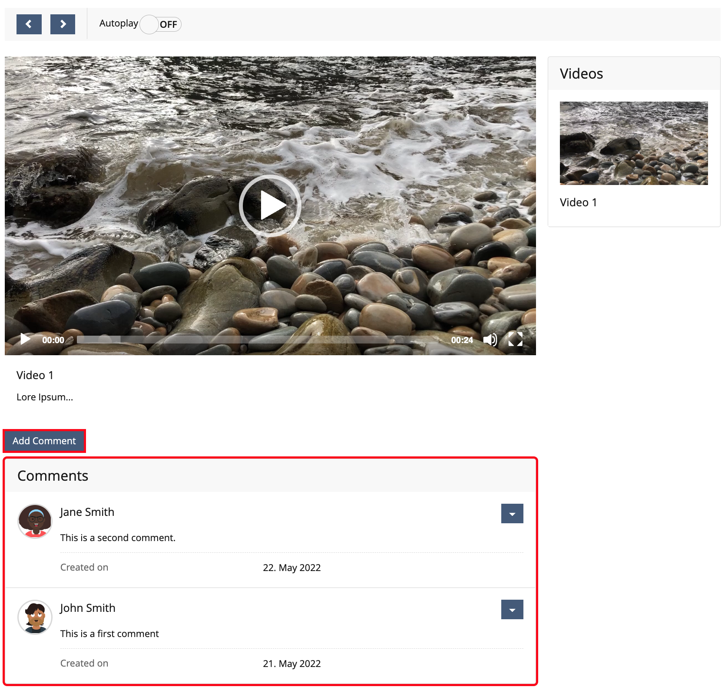This screenshot has height=700, width=728.
Task: Click the video progress bar
Action: click(x=256, y=340)
